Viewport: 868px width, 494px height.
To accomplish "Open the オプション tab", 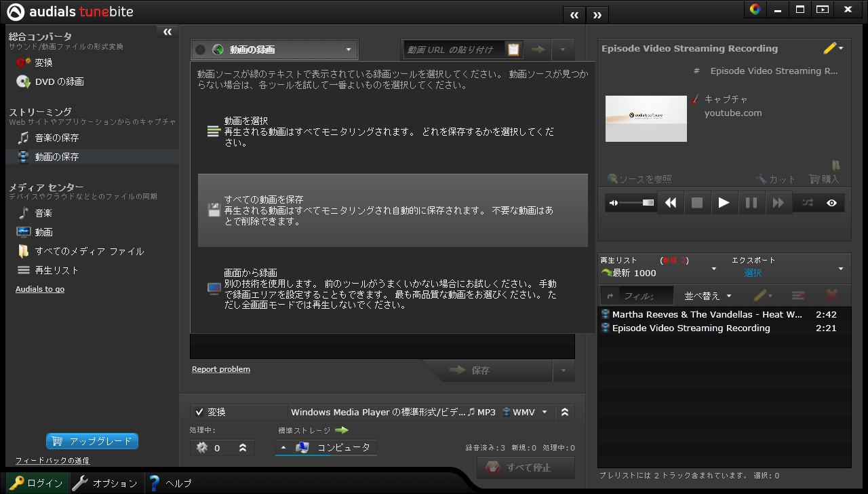I will (x=105, y=483).
